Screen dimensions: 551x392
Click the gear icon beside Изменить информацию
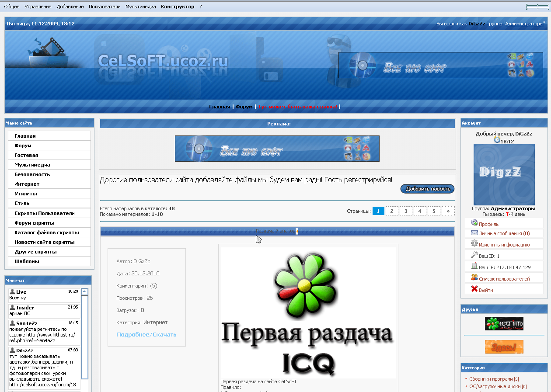pos(474,243)
